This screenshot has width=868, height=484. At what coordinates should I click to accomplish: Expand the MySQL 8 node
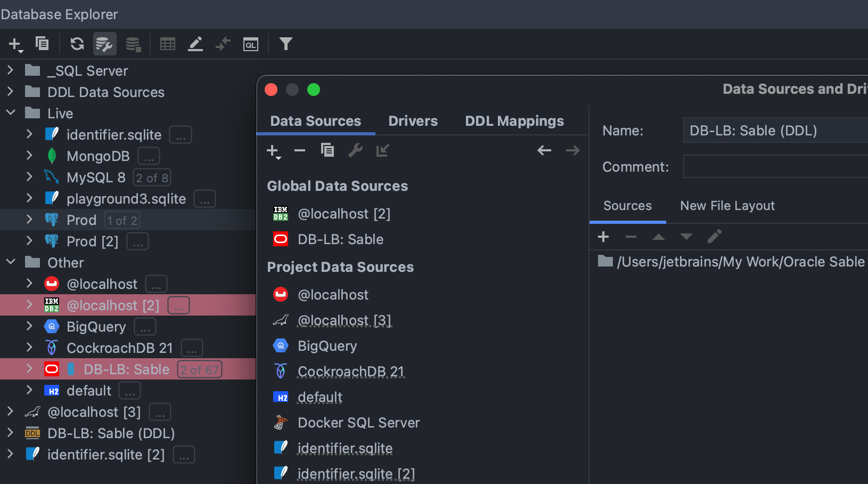pos(29,176)
